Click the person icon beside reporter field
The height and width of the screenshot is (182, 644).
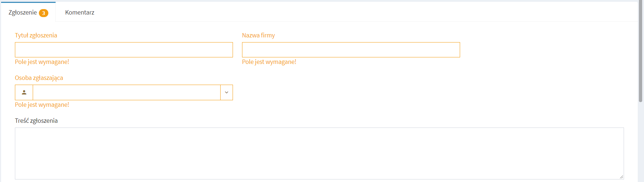point(24,92)
